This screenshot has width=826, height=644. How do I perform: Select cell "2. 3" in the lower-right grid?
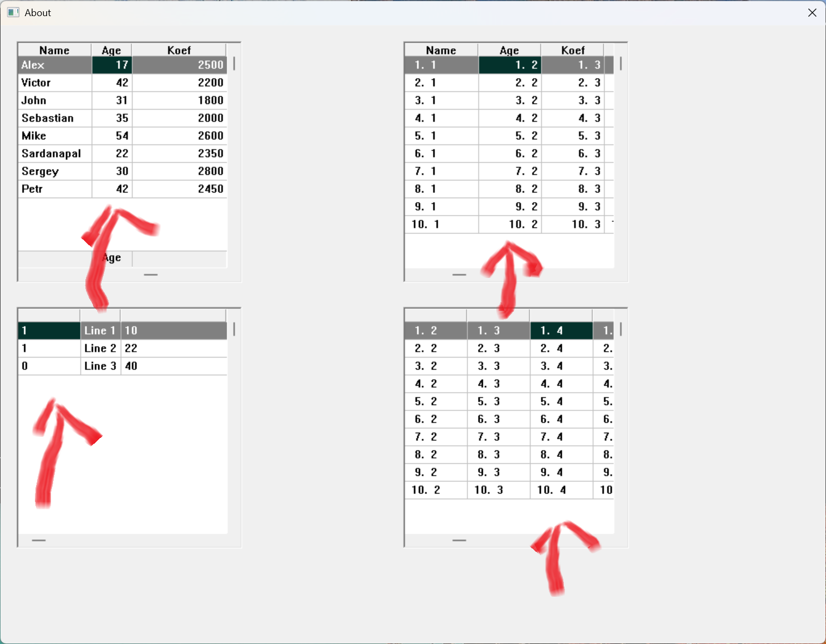pos(498,348)
